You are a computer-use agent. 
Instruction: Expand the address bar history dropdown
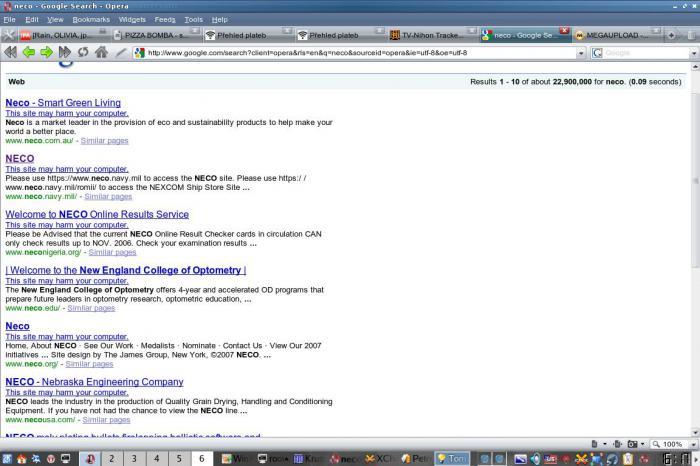(580, 53)
